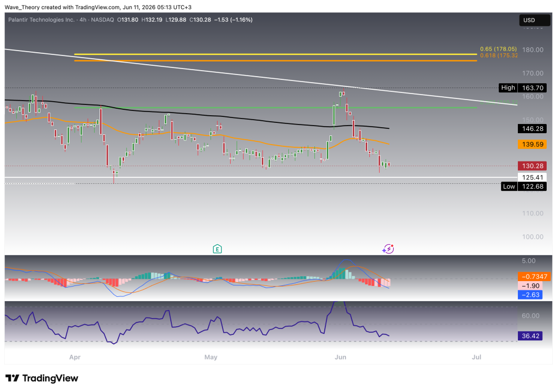Click the Jun label on time axis
The width and height of the screenshot is (557, 392).
click(341, 357)
